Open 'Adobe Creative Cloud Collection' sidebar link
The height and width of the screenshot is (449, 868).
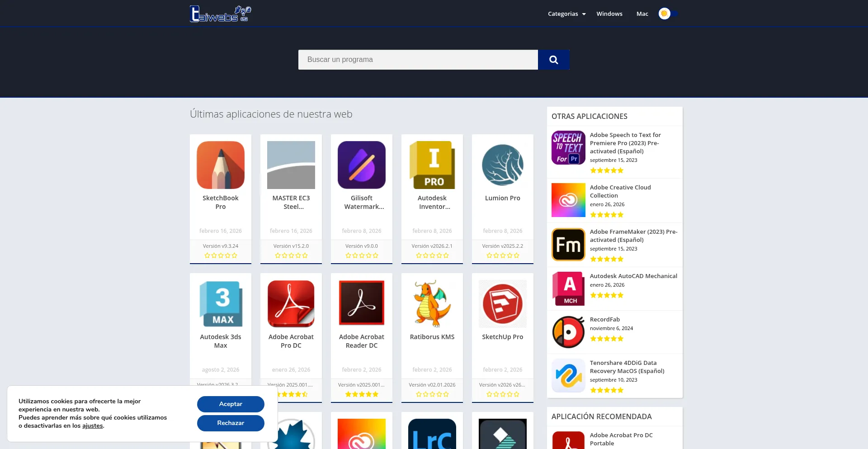620,192
